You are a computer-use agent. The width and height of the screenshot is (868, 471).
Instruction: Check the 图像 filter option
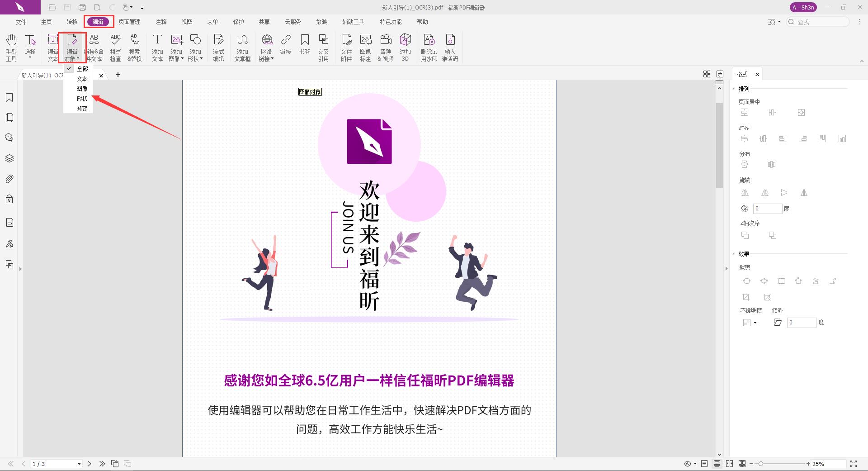[x=81, y=88]
